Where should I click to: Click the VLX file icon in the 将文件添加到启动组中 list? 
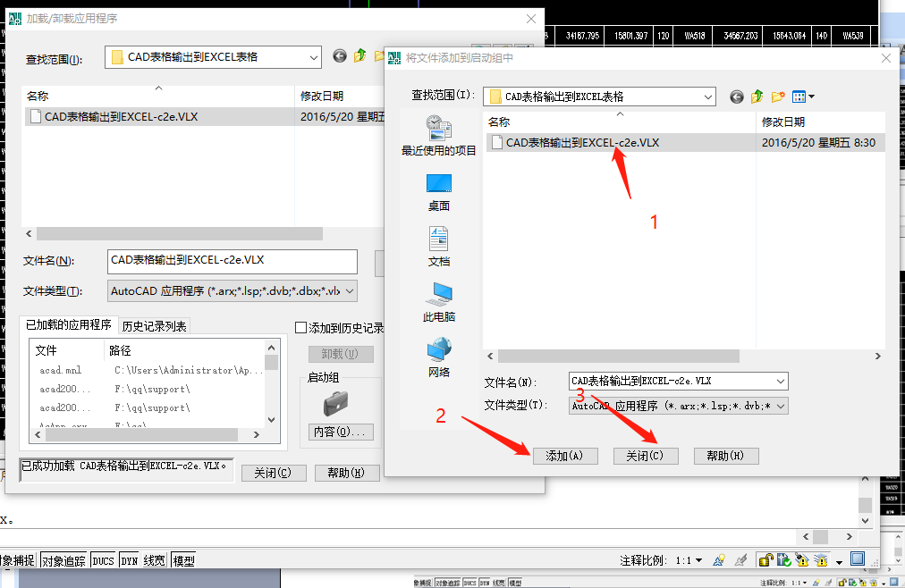point(497,142)
